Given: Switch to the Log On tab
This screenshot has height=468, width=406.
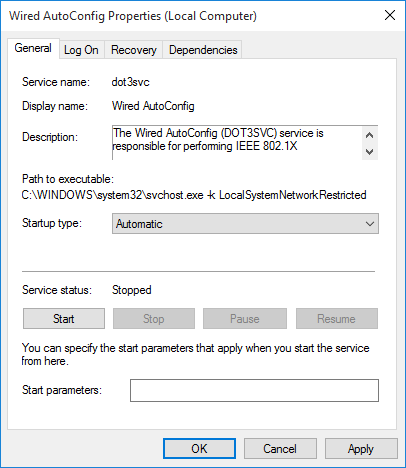Looking at the screenshot, I should (82, 50).
